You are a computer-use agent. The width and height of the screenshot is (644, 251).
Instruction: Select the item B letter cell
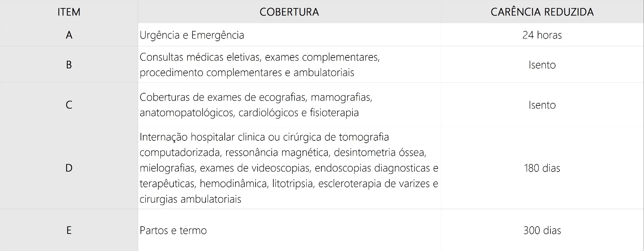pos(69,65)
